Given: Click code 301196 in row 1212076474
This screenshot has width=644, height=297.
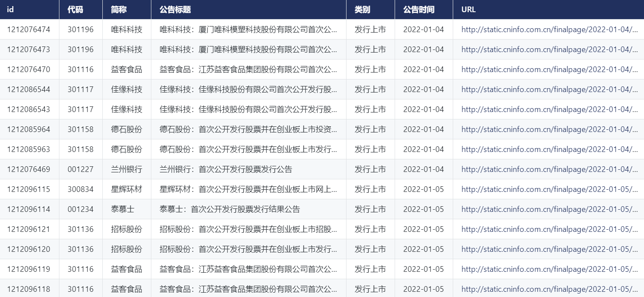Looking at the screenshot, I should tap(81, 30).
